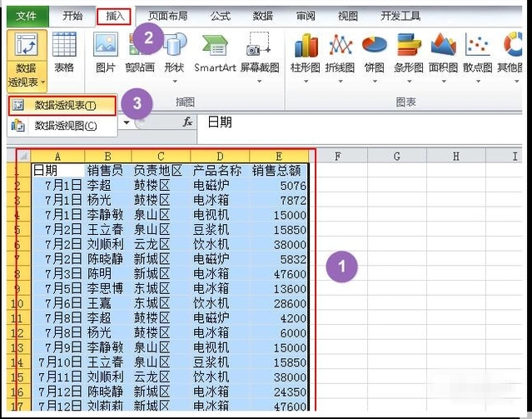Viewport: 532px width, 419px height.
Task: Open other charts (其他图) icon
Action: click(512, 44)
